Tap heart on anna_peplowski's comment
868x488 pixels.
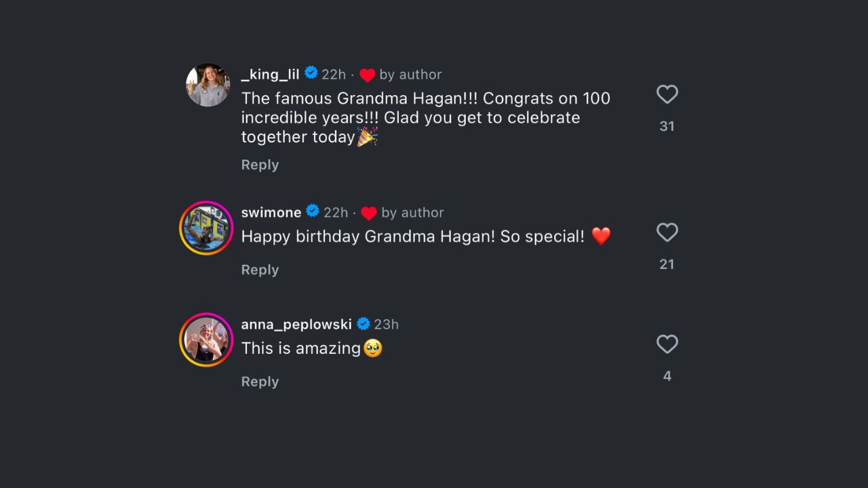click(667, 344)
